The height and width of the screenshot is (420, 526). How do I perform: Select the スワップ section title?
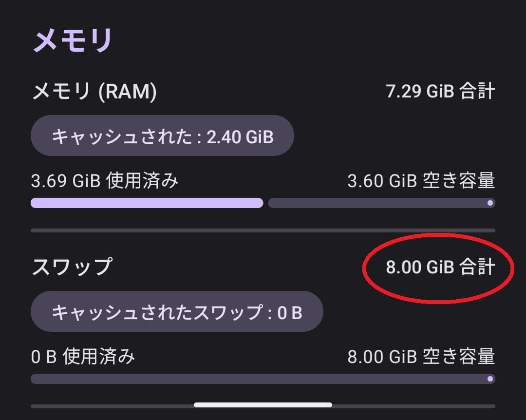[73, 267]
